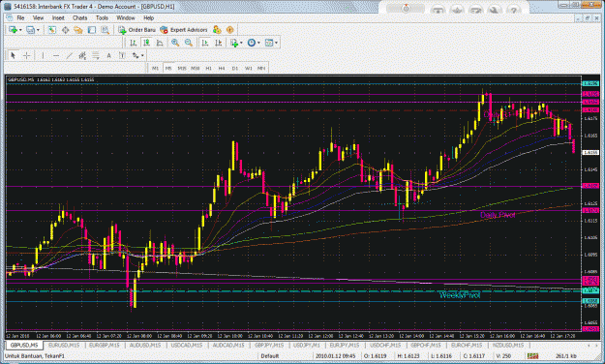
Task: Select the M1 timeframe button
Action: (155, 68)
